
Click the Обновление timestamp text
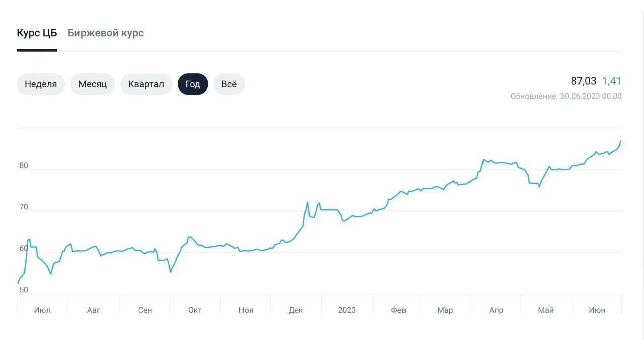point(566,96)
